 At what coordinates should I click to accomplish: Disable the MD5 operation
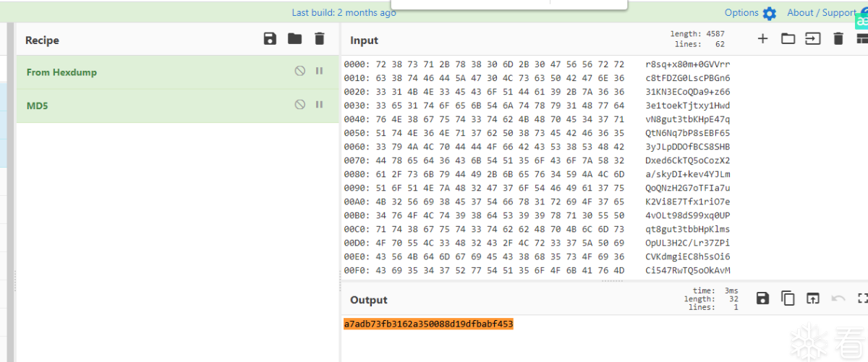(x=299, y=105)
